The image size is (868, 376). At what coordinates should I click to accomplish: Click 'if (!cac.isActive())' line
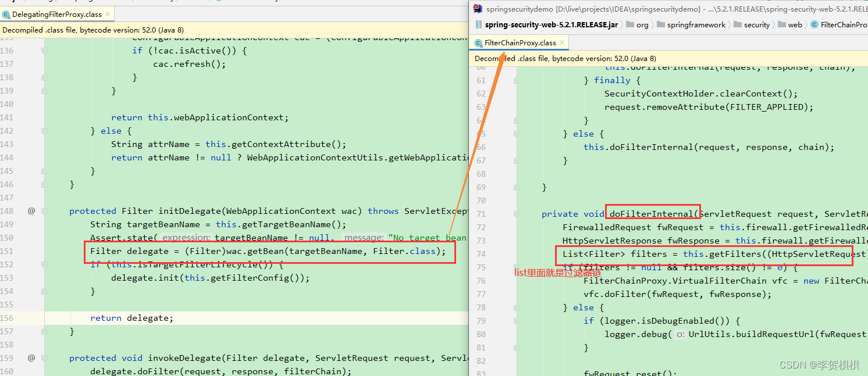coord(190,51)
